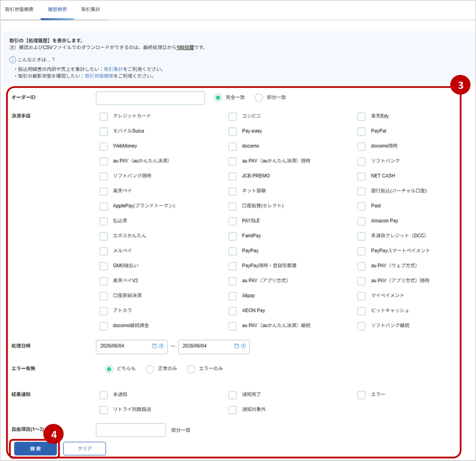Check the メルペイ checkbox
This screenshot has width=476, height=461.
[103, 251]
